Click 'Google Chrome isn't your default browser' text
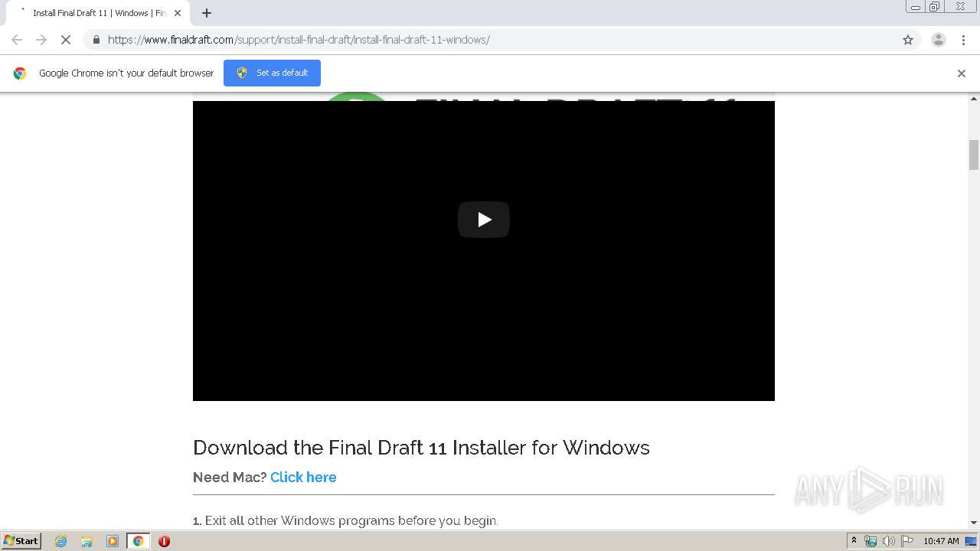The image size is (980, 551). point(126,73)
